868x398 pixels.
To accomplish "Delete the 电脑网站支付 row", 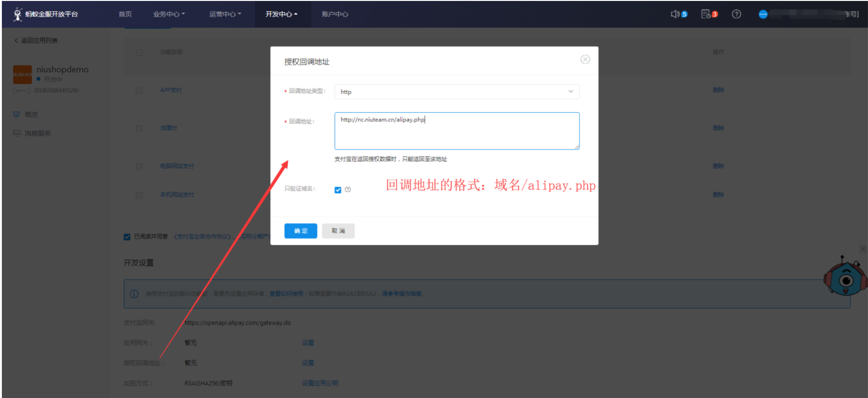I will [x=719, y=166].
